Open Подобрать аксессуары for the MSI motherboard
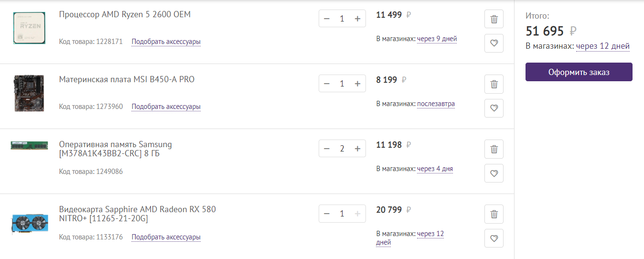The height and width of the screenshot is (259, 644). point(166,107)
